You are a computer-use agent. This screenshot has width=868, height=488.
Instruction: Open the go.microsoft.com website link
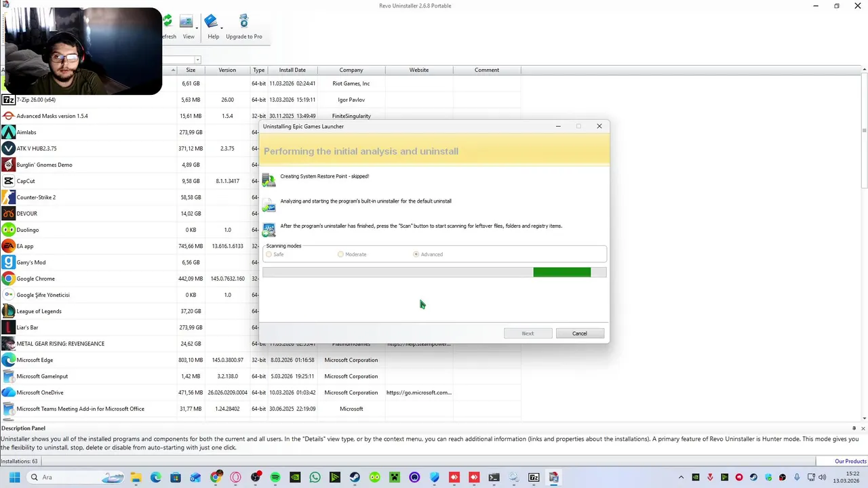coord(418,392)
